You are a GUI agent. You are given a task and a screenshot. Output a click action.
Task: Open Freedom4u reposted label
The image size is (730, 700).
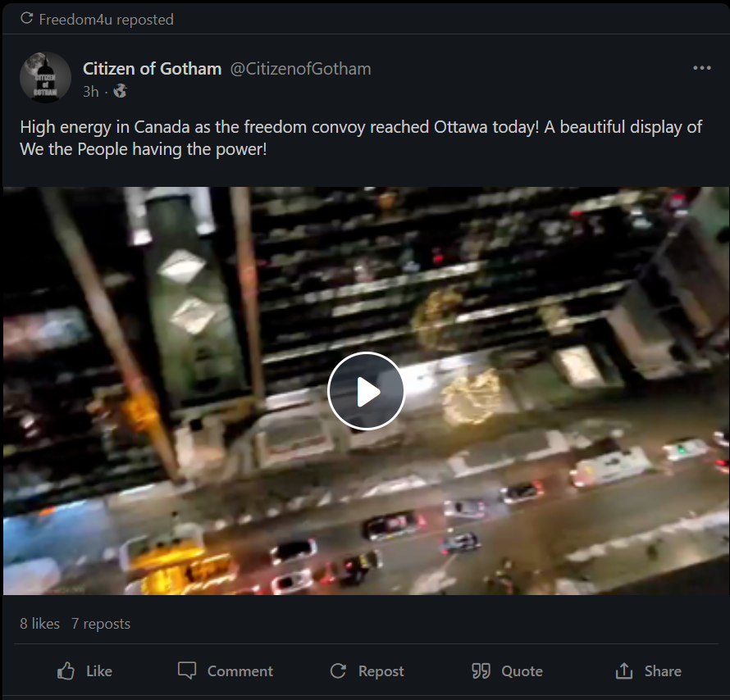(106, 20)
